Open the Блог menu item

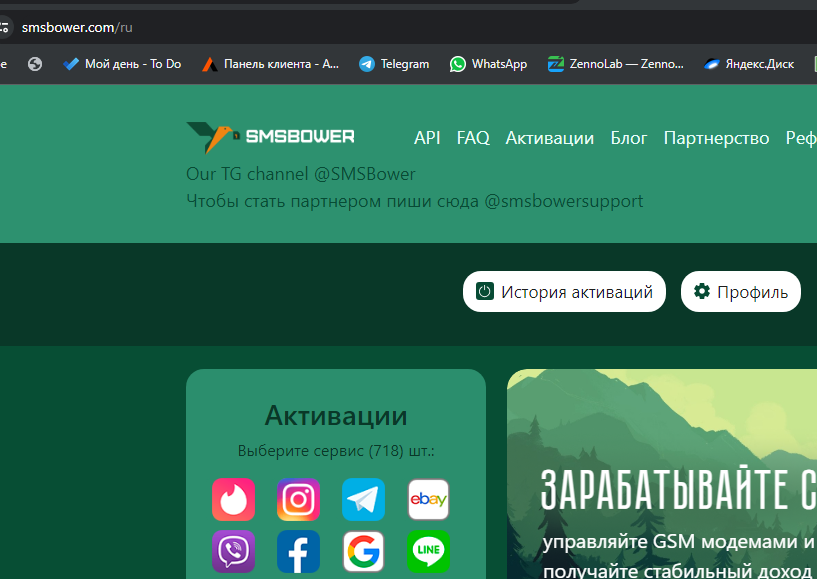(x=629, y=138)
